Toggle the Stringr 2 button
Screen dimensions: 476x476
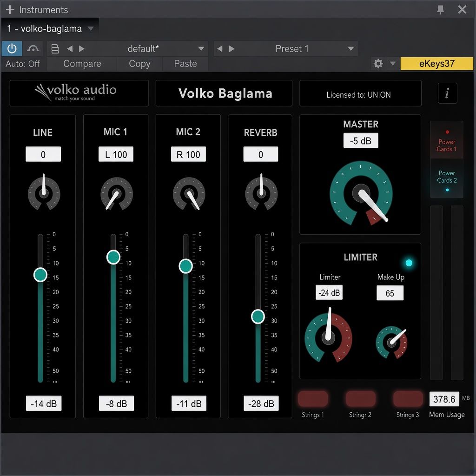(x=361, y=398)
